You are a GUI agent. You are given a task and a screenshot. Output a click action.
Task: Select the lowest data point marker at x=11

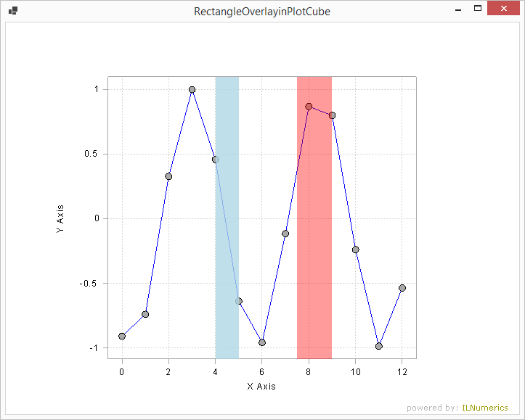click(379, 346)
